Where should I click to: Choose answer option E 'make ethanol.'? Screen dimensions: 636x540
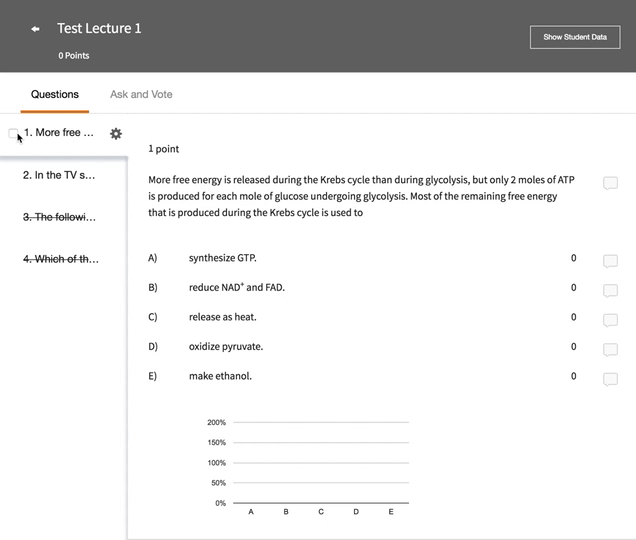[220, 376]
